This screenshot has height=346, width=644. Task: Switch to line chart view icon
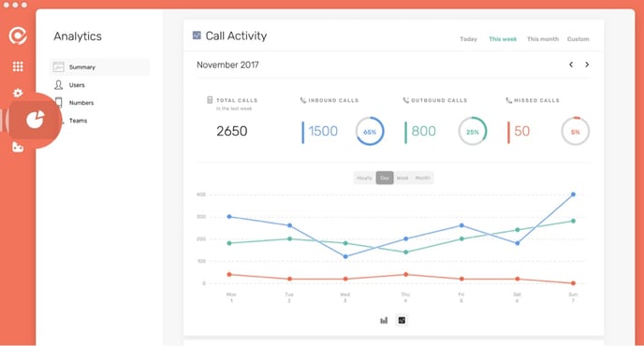pos(402,320)
